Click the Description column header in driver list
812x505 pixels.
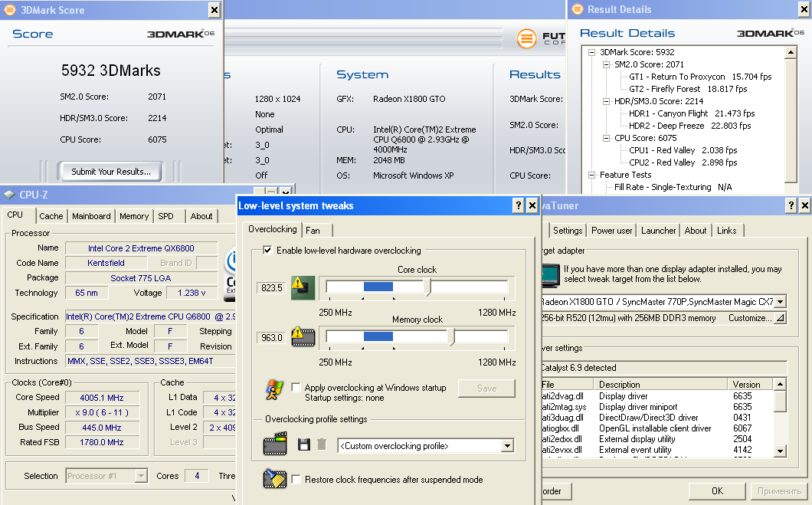click(x=661, y=385)
